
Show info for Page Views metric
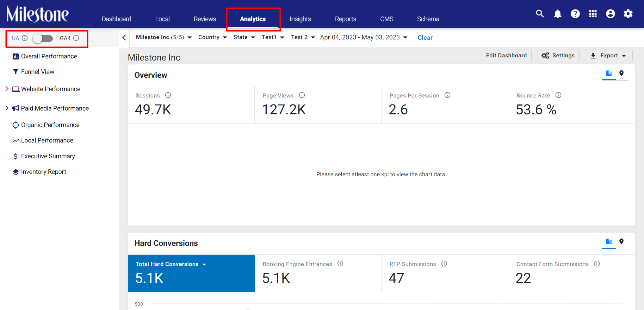point(302,95)
